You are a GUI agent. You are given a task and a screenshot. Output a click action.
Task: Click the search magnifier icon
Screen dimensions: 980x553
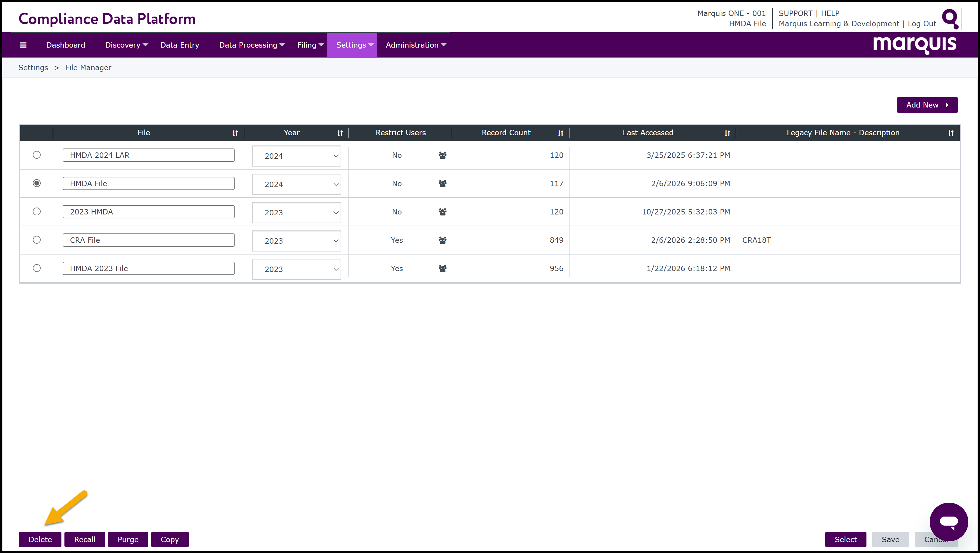point(950,19)
